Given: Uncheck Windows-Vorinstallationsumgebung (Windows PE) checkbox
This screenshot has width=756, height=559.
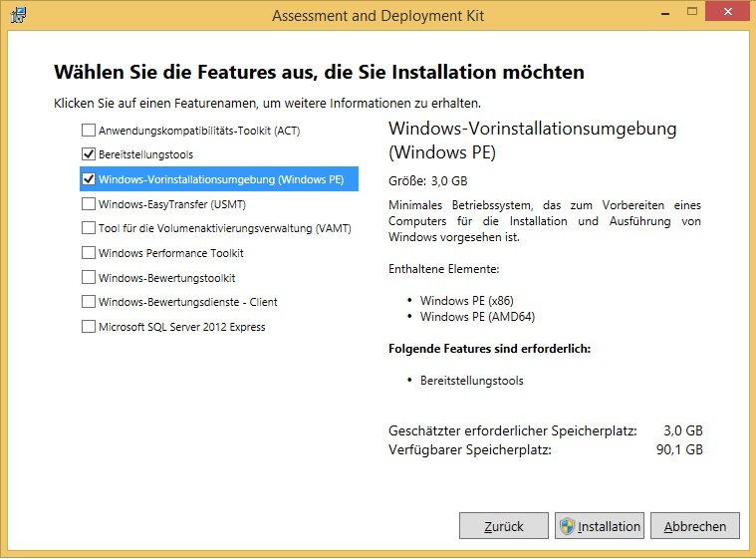Looking at the screenshot, I should tap(89, 179).
